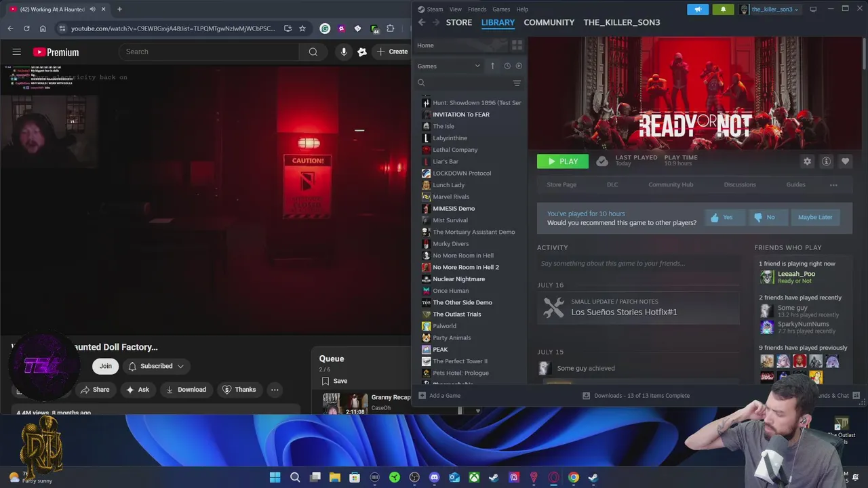Open SparkyNumNums friend entry
The height and width of the screenshot is (488, 868).
[803, 327]
